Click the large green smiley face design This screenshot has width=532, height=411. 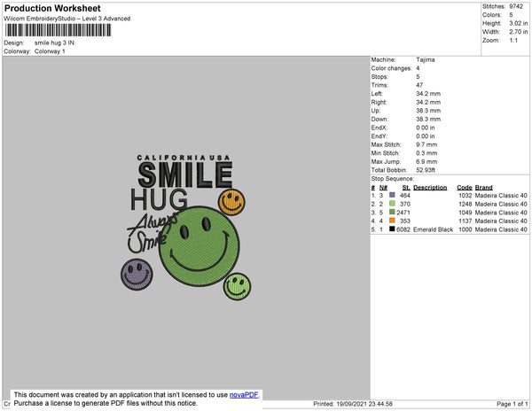point(199,246)
